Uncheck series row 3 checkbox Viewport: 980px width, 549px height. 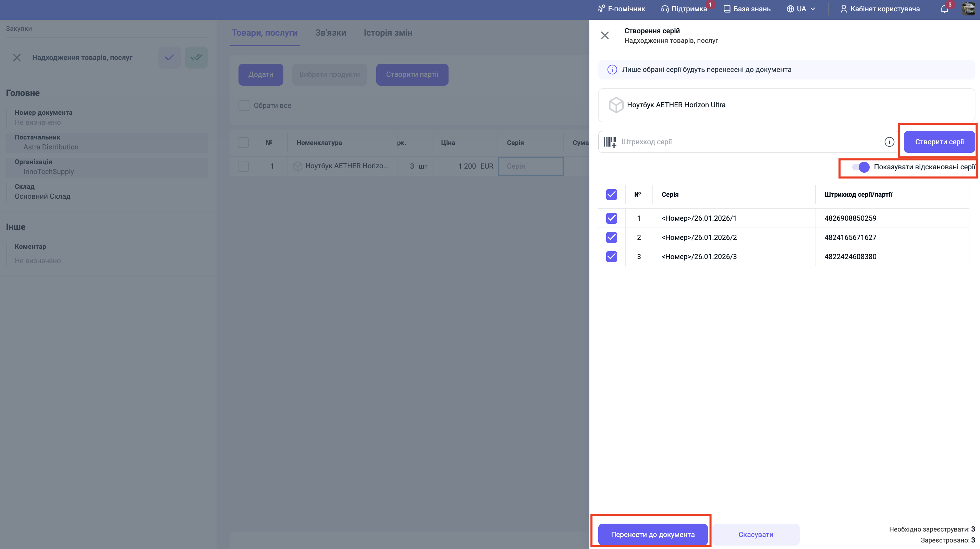tap(611, 256)
